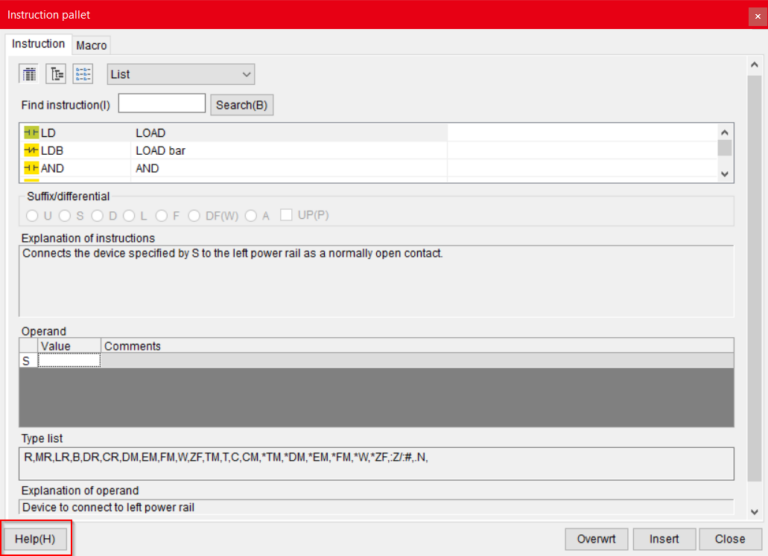Select the DF(W) suffix radio button
The height and width of the screenshot is (556, 768).
(194, 215)
